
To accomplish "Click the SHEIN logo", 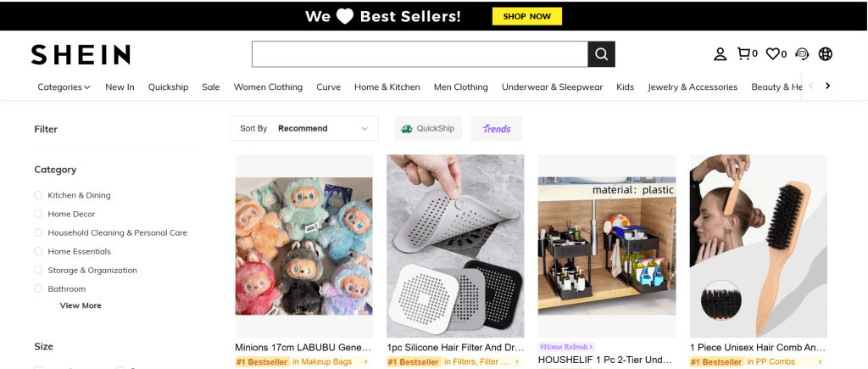I will [x=81, y=54].
